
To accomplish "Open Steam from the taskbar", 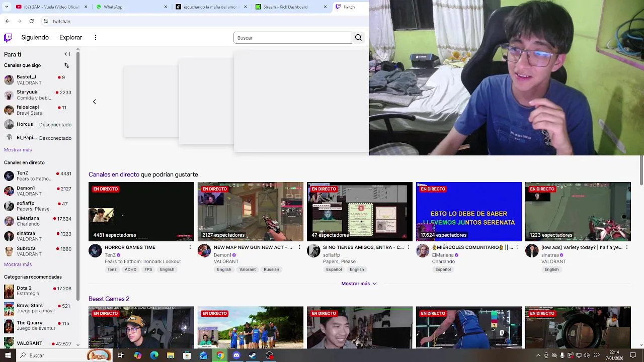I will point(253,355).
